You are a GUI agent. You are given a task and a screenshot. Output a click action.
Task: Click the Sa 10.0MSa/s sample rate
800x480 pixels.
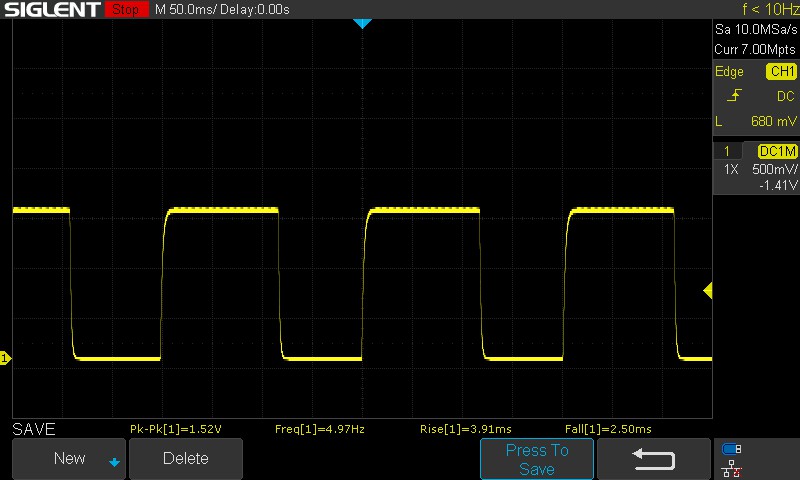click(756, 30)
